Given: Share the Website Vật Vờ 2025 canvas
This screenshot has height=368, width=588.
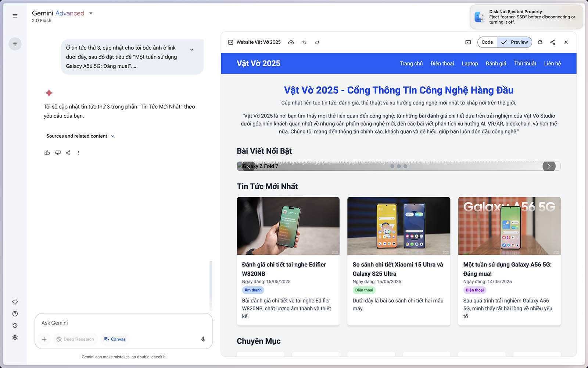Looking at the screenshot, I should (553, 42).
